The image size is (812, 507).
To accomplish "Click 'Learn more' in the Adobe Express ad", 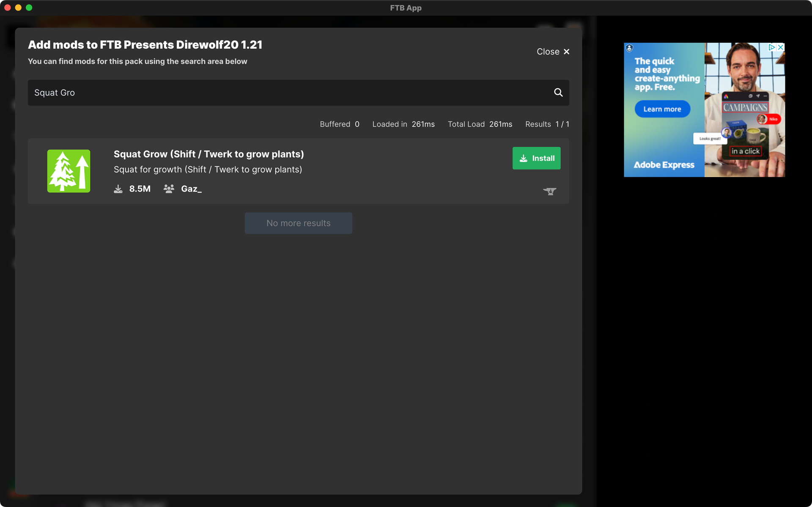I will pos(662,109).
